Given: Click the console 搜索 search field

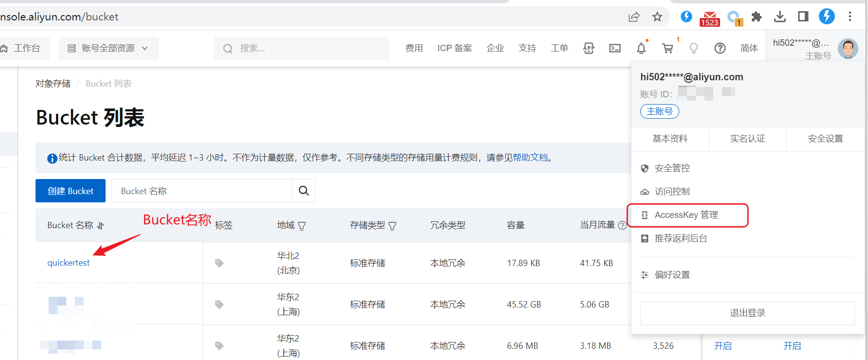Looking at the screenshot, I should pos(302,48).
